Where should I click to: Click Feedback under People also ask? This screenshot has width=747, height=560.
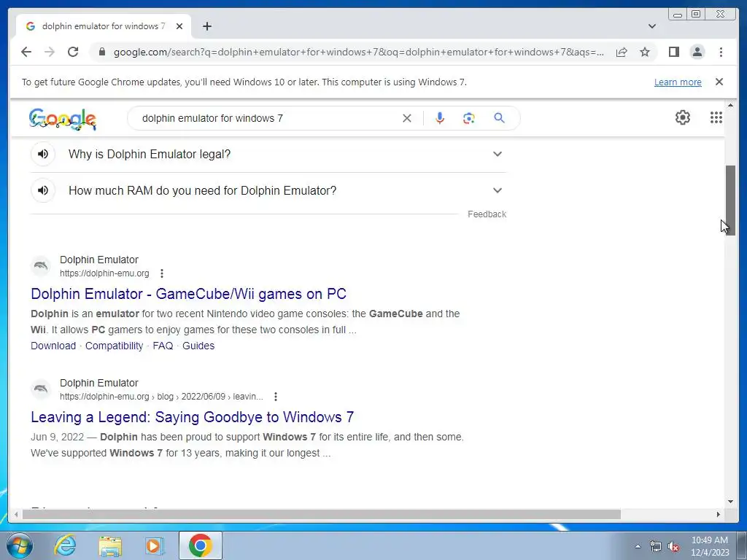pyautogui.click(x=487, y=214)
